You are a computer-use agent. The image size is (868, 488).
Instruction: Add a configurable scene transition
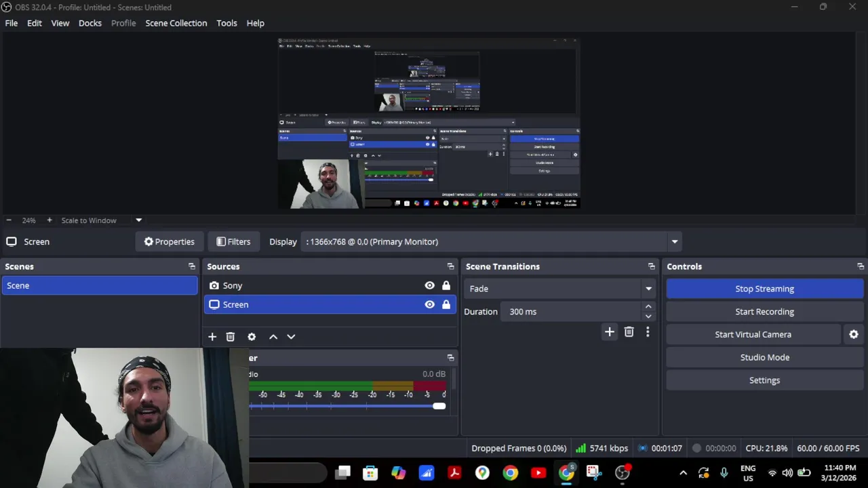tap(609, 331)
